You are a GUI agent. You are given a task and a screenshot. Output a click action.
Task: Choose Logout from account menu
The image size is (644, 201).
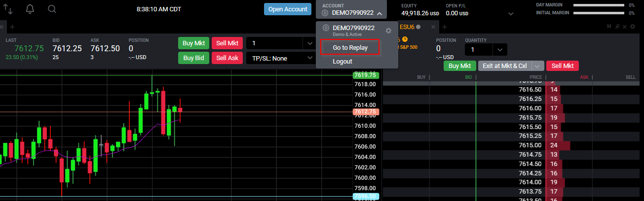point(342,62)
